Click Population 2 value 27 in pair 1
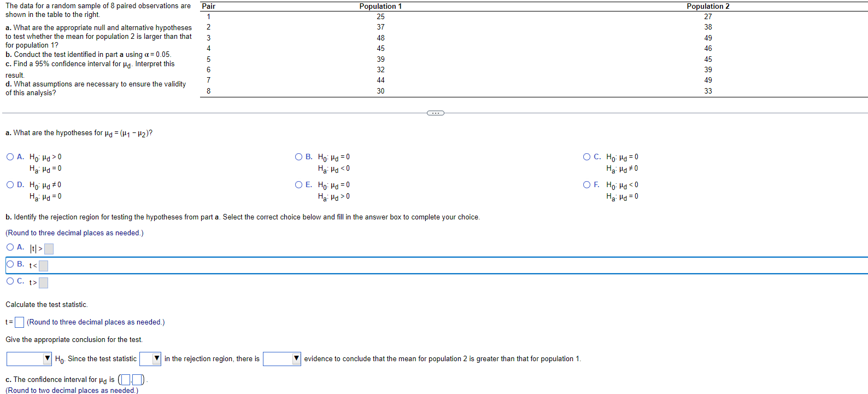Viewport: 868px width, 394px height. [708, 16]
